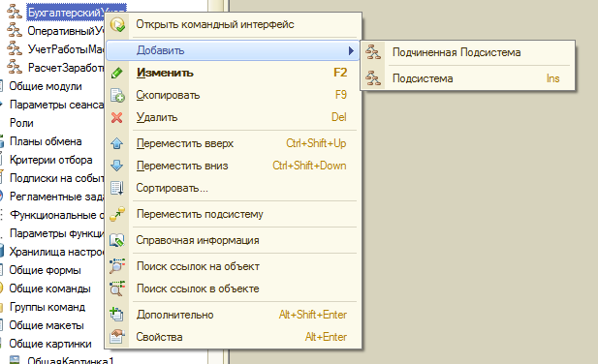
Task: Select Общие картинки tree item
Action: pos(50,344)
